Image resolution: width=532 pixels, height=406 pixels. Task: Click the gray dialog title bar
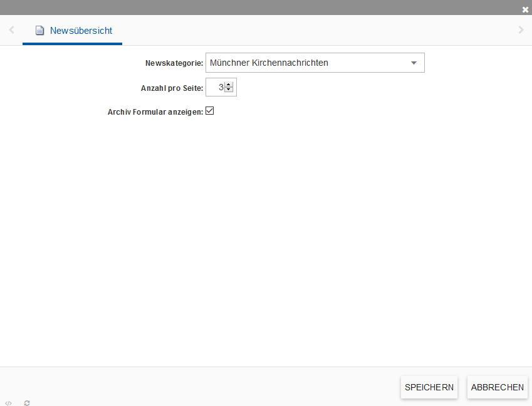251,8
